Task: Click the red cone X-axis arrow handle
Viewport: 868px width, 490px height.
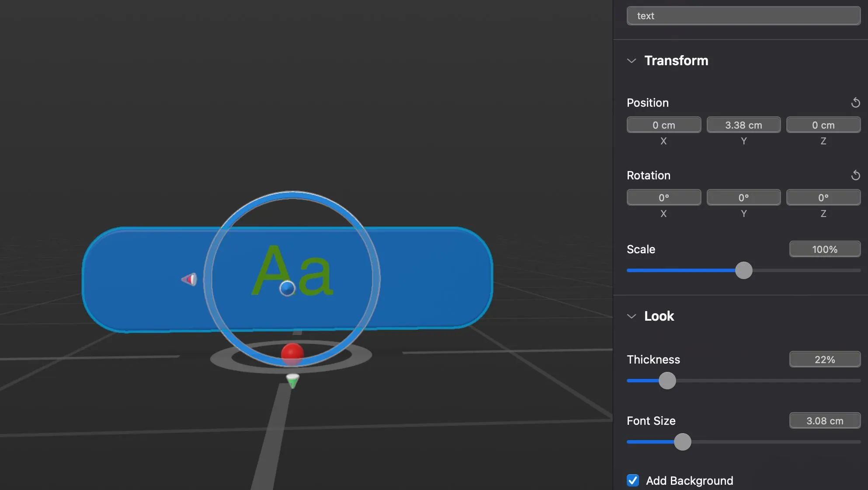Action: 190,279
